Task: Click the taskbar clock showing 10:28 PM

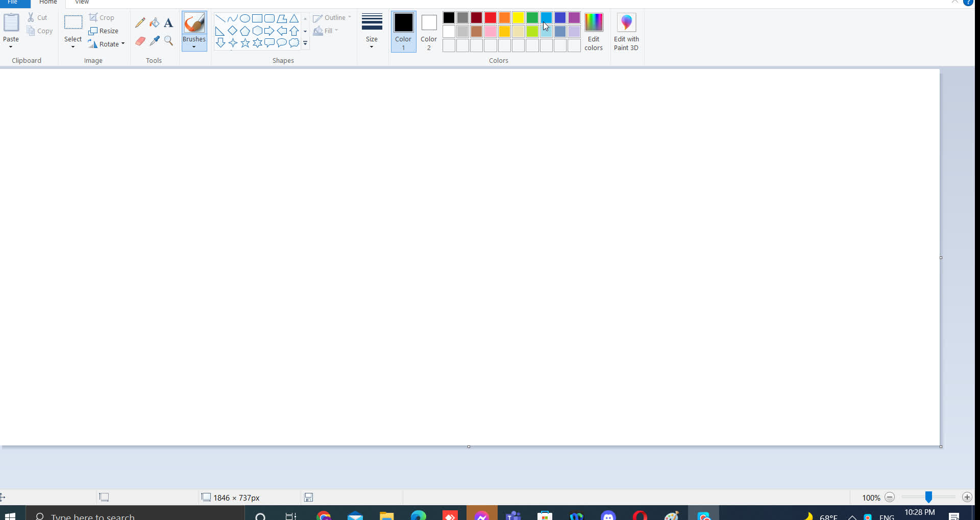Action: (920, 512)
